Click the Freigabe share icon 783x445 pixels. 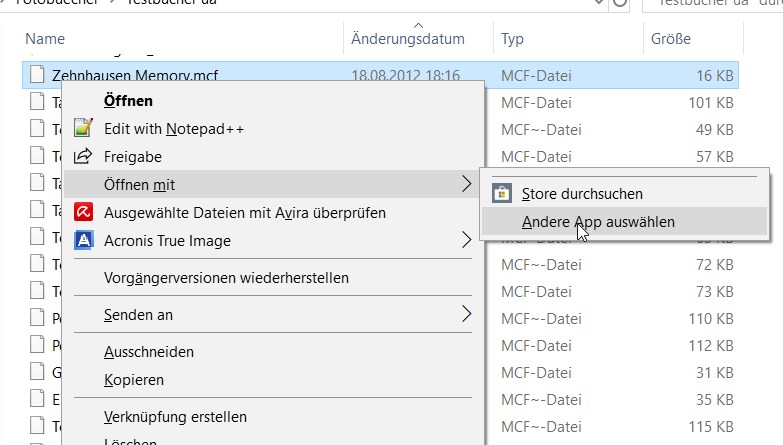(85, 156)
